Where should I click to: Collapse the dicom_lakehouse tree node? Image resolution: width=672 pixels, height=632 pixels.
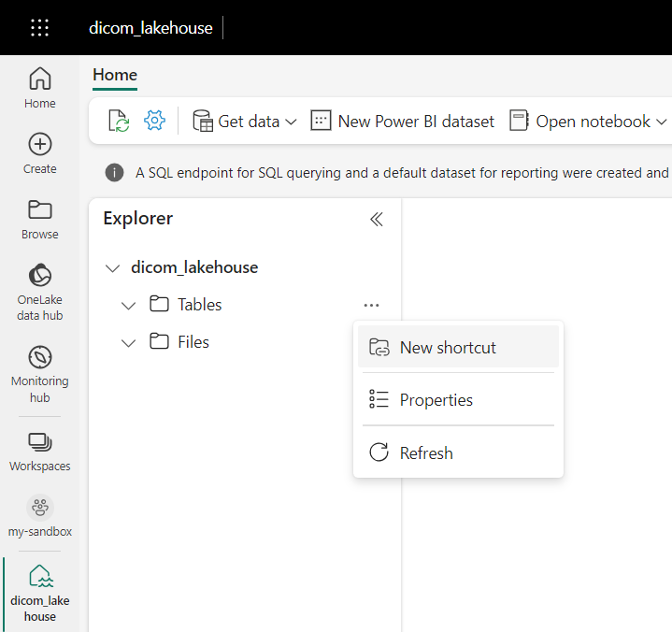[x=113, y=268]
